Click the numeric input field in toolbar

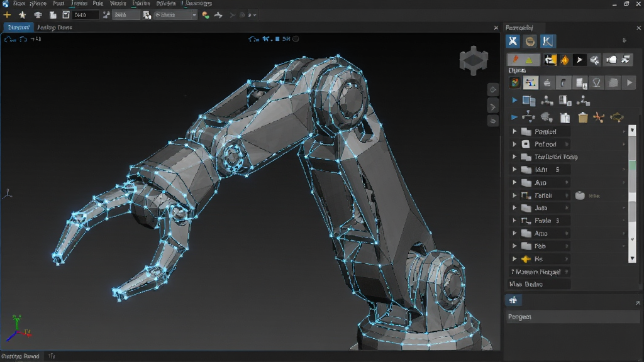pyautogui.click(x=86, y=15)
